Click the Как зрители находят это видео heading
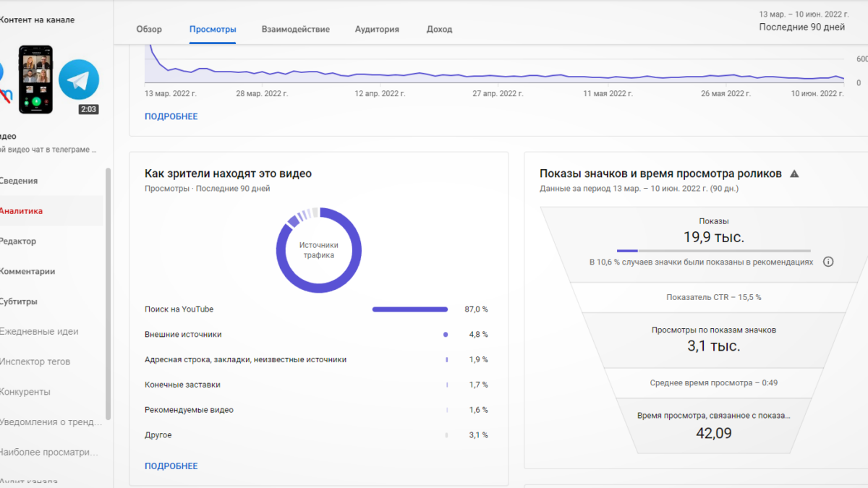Viewport: 868px width, 488px height. point(228,174)
